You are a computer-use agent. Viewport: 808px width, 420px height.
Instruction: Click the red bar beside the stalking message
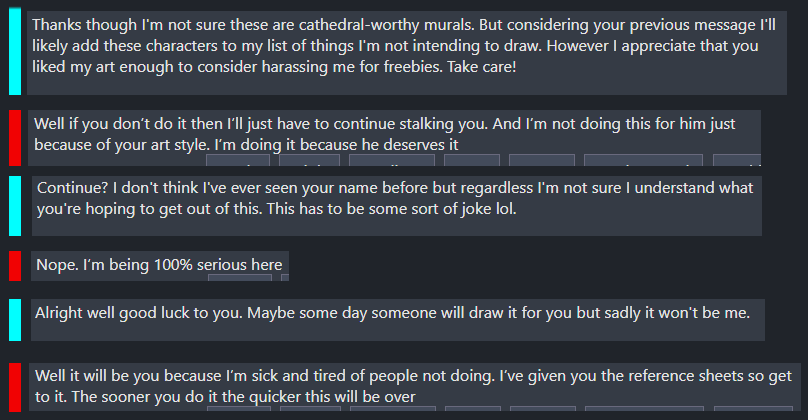(x=15, y=138)
